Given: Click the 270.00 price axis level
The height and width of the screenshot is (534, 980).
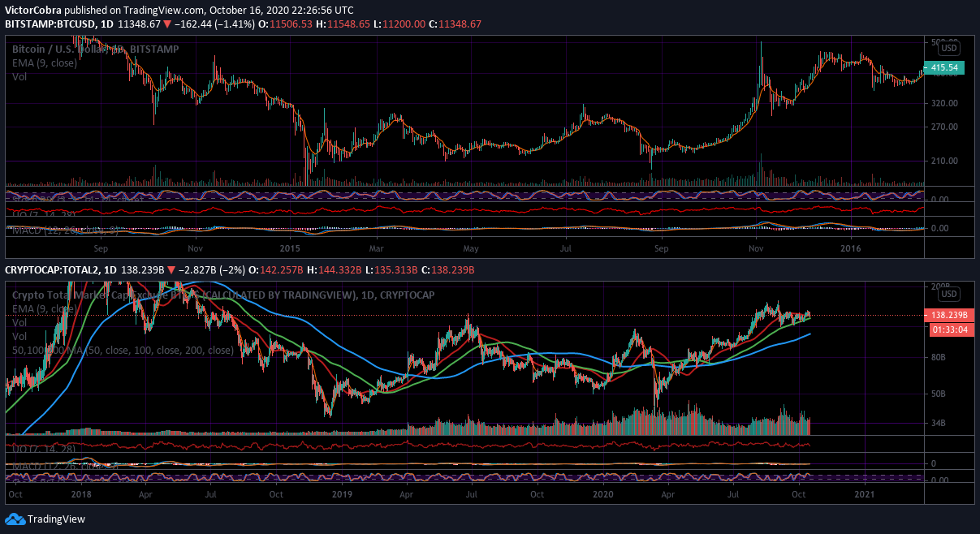Looking at the screenshot, I should point(943,127).
